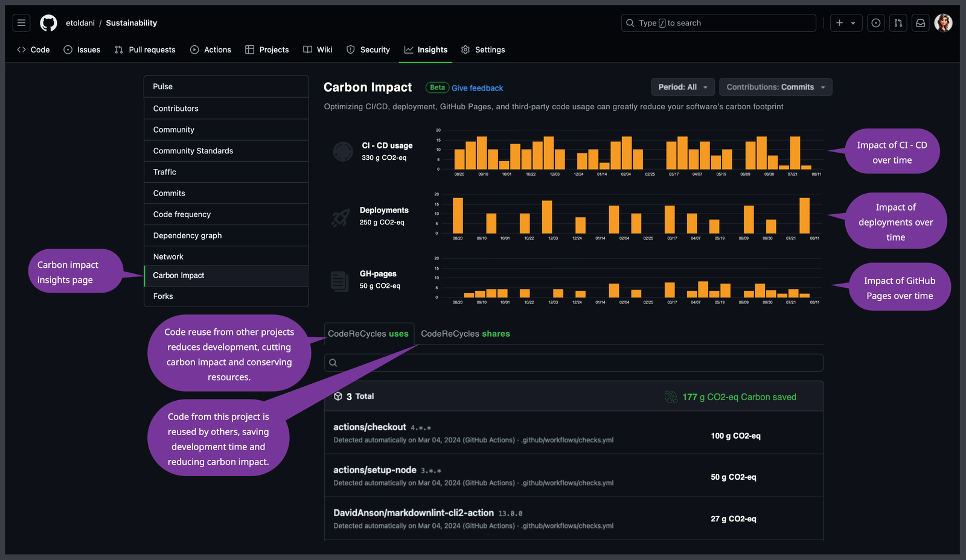Click the user profile avatar
Viewport: 966px width, 560px height.
(943, 23)
